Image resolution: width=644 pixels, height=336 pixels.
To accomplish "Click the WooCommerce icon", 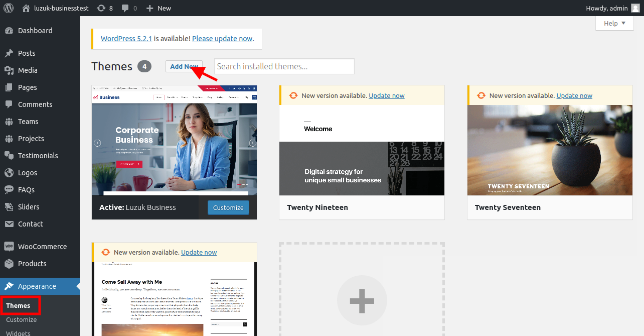I will 9,247.
